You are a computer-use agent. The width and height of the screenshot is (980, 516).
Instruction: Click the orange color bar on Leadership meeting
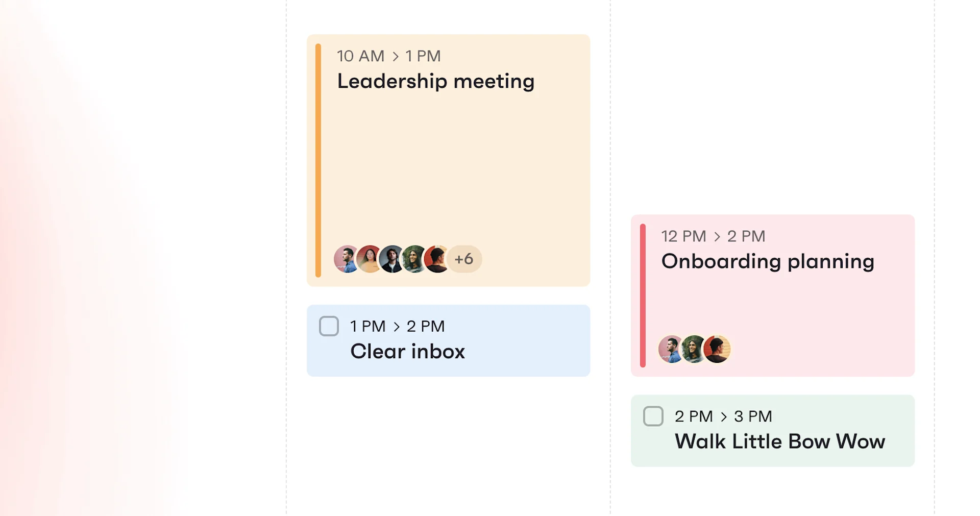point(318,158)
